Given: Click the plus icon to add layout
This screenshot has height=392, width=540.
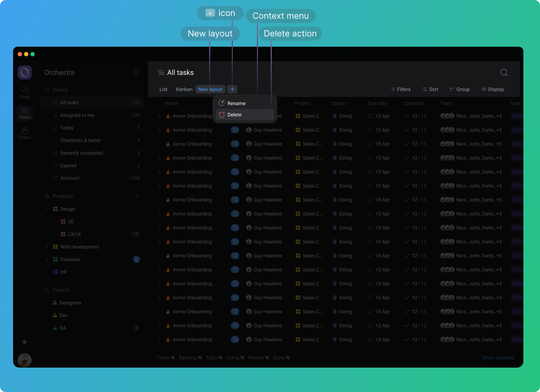Looking at the screenshot, I should 232,89.
